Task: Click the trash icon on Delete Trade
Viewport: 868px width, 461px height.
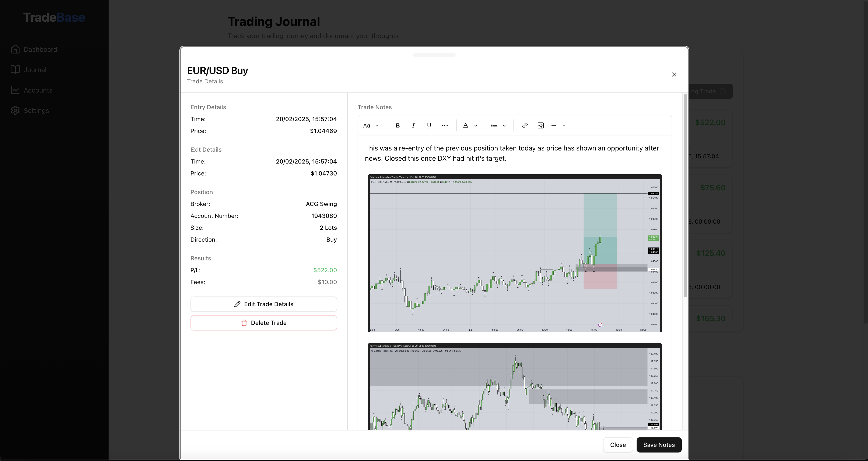Action: (x=244, y=323)
